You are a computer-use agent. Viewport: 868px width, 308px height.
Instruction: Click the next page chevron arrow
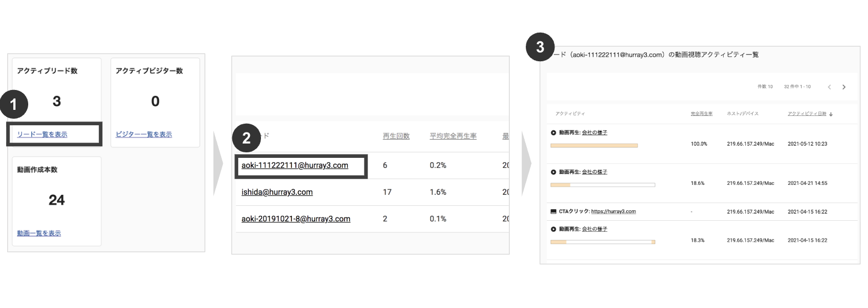tap(844, 87)
